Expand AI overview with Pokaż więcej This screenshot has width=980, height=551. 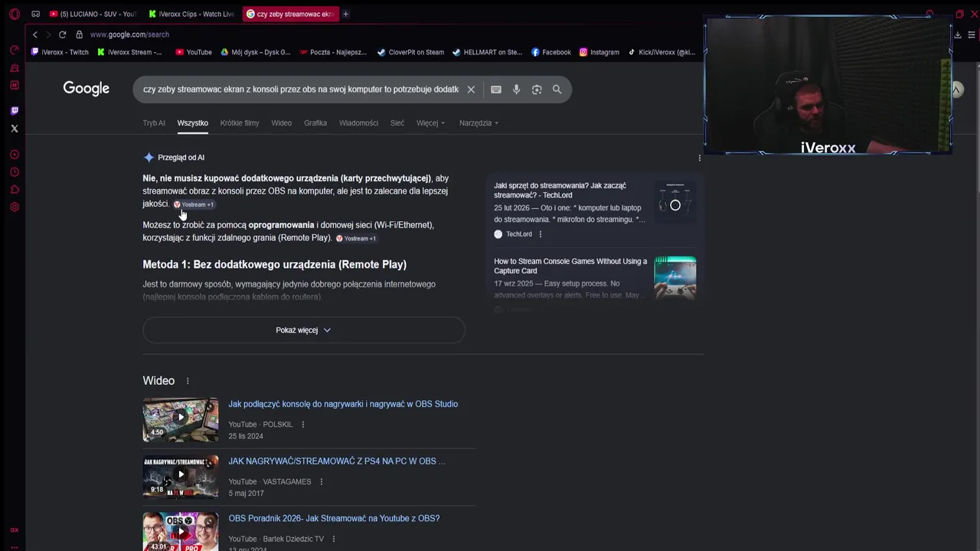pyautogui.click(x=303, y=330)
